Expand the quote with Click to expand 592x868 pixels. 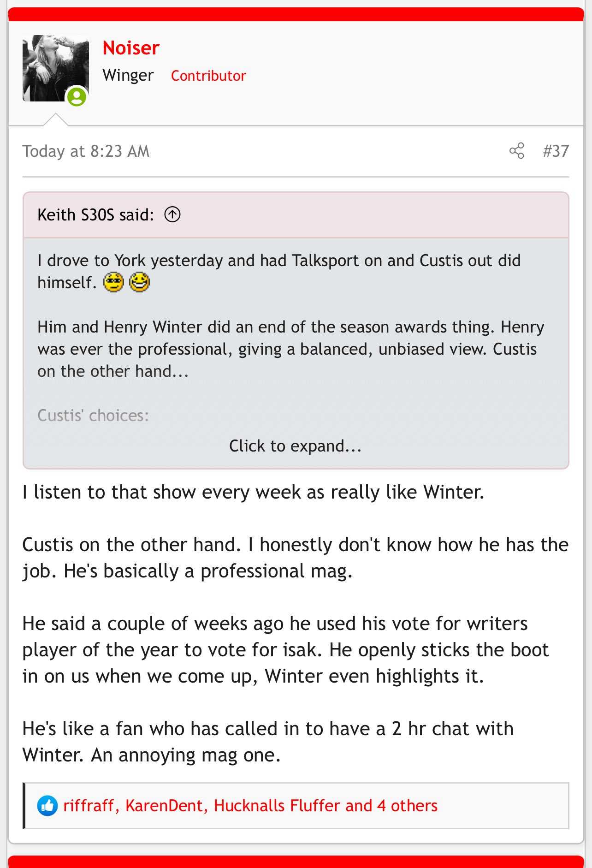[296, 446]
